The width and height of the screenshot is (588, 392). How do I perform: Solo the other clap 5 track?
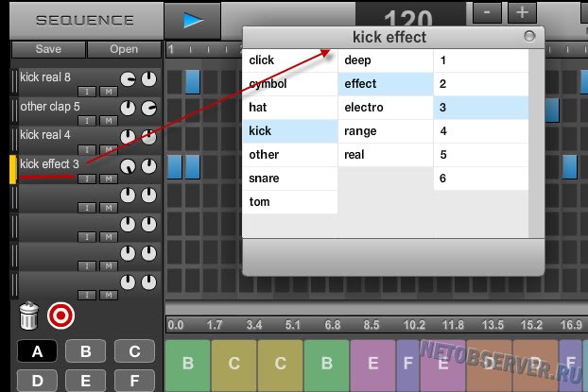(87, 121)
